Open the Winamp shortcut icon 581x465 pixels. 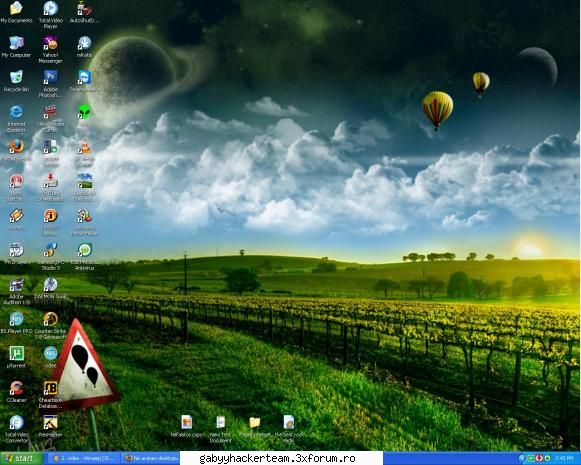[16, 216]
